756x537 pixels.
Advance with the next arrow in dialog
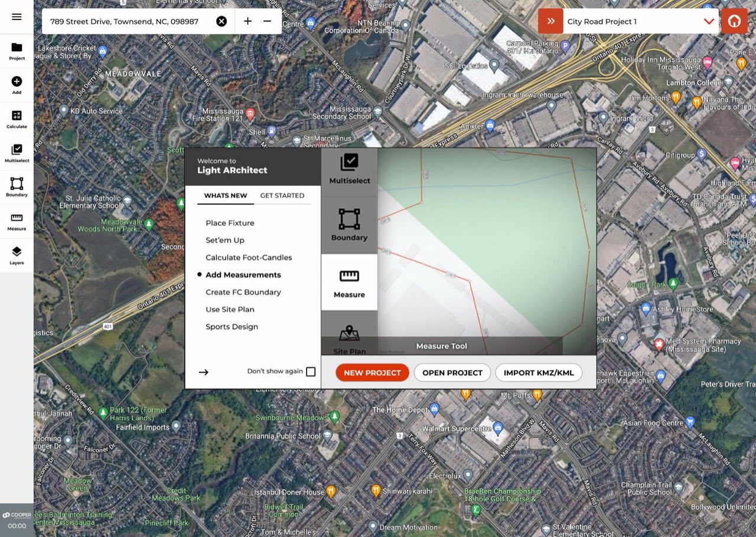(x=204, y=372)
